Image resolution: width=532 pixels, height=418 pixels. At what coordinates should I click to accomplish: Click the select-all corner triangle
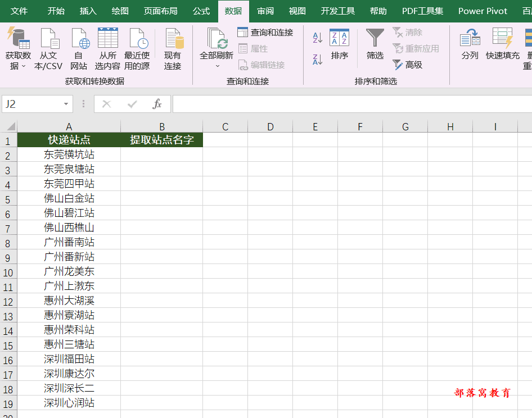(x=11, y=126)
